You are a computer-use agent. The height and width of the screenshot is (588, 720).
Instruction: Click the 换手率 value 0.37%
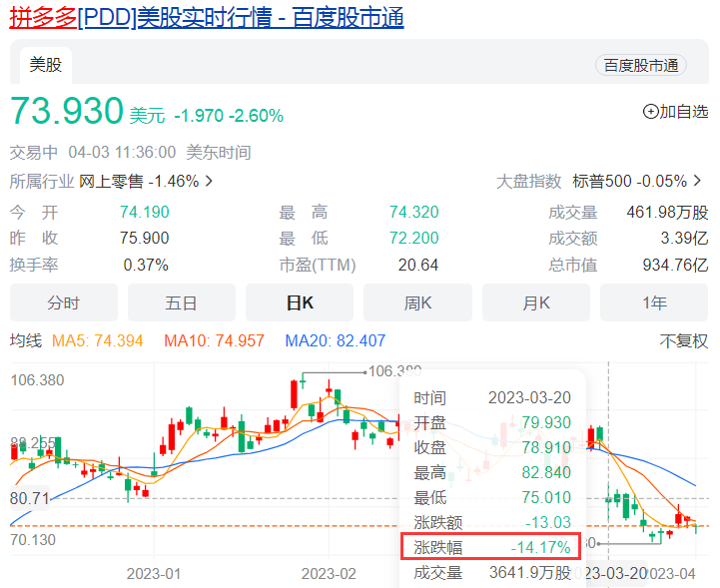tap(146, 265)
